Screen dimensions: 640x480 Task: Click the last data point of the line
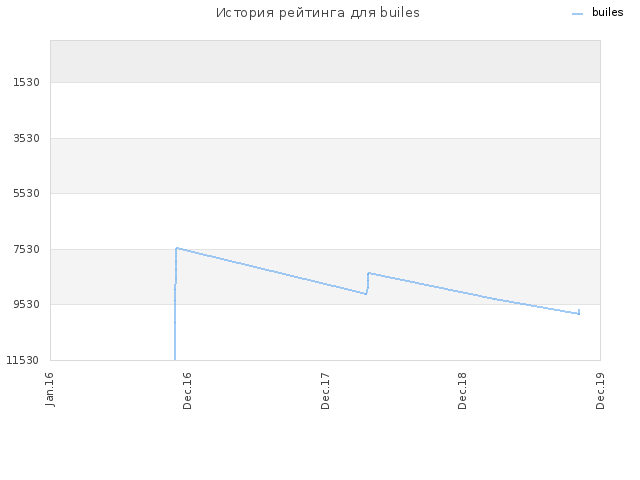[579, 312]
